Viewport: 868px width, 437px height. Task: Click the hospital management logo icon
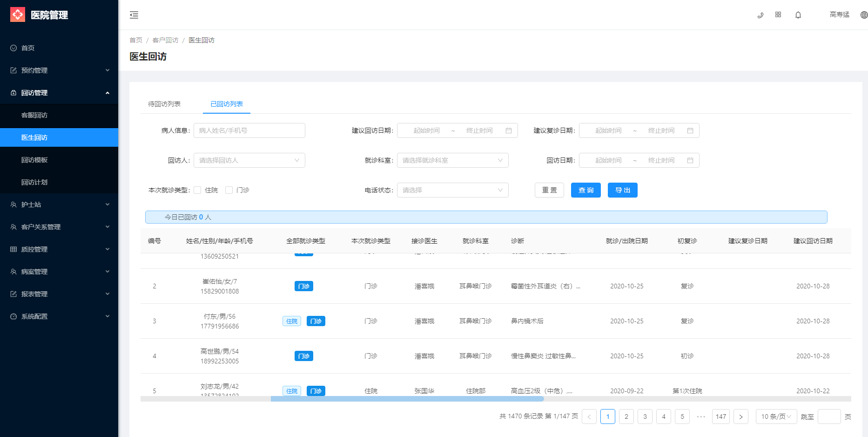click(x=18, y=15)
